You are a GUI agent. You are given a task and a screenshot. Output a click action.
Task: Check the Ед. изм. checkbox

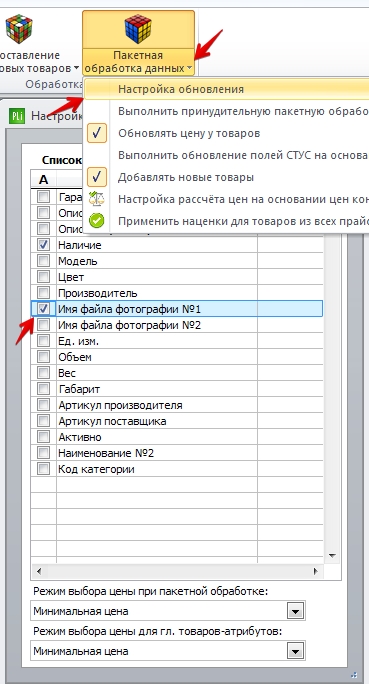(x=43, y=341)
